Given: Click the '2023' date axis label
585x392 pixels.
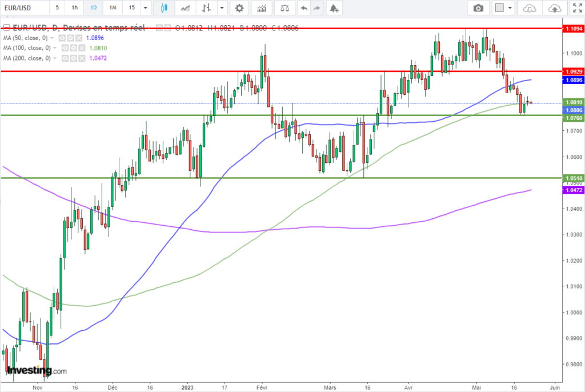Looking at the screenshot, I should click(187, 387).
